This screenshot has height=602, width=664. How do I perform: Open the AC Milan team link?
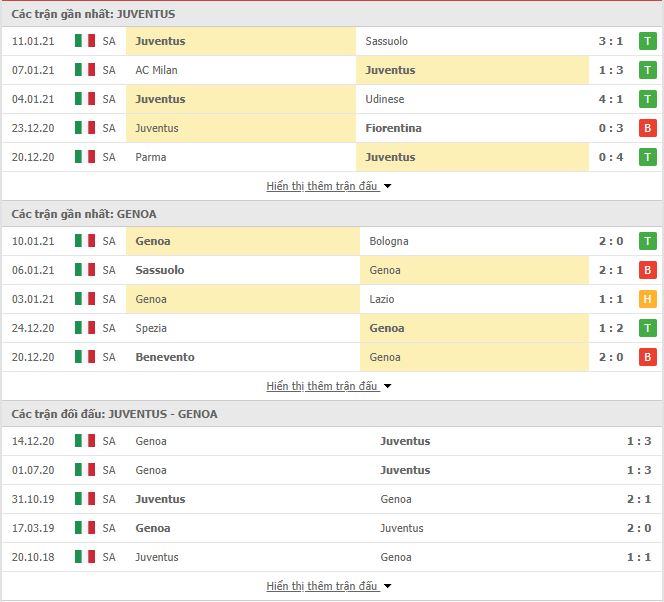(156, 70)
